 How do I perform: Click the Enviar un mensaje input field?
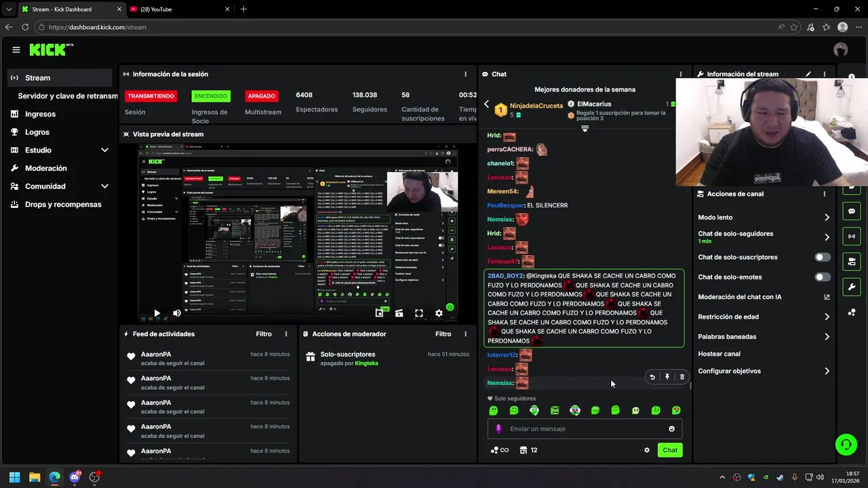(x=585, y=428)
